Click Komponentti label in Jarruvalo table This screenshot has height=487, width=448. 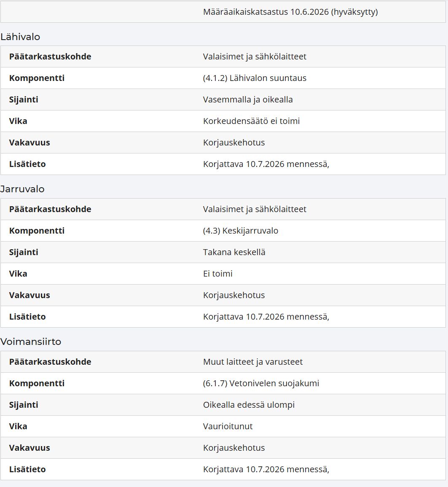[37, 231]
